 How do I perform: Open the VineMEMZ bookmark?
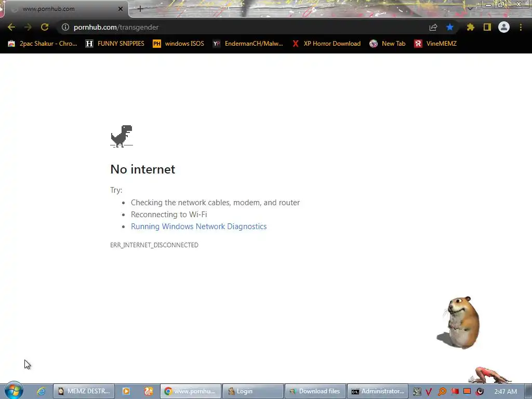coord(435,44)
